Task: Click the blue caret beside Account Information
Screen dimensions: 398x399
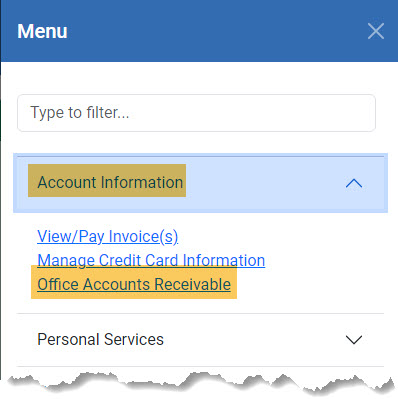Action: tap(354, 183)
